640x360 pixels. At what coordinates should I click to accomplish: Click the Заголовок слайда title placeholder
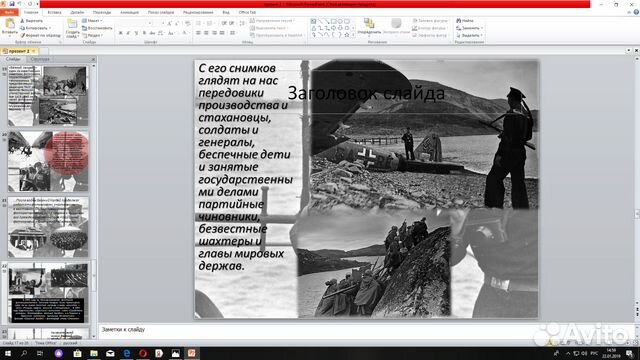click(x=366, y=93)
